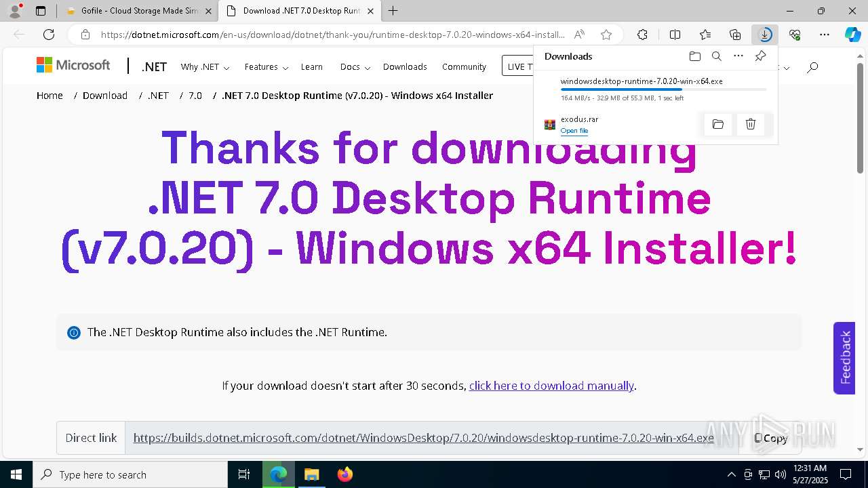
Task: Click windowsdesktop-runtime download progress bar
Action: point(663,89)
